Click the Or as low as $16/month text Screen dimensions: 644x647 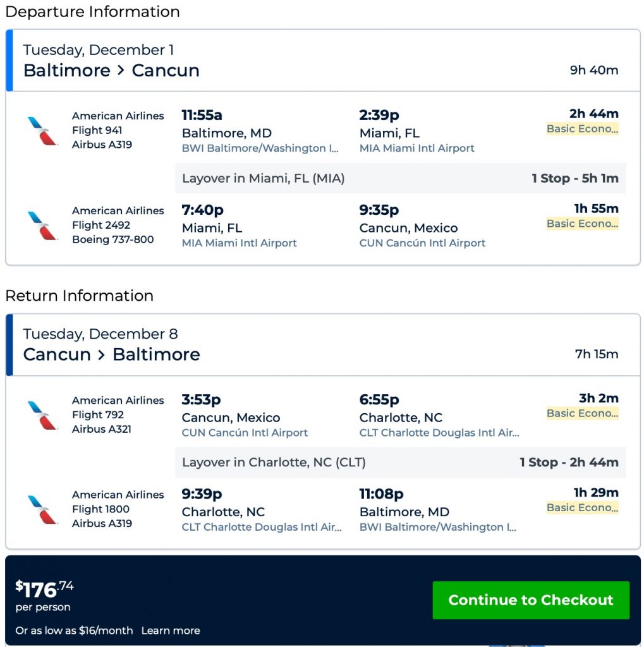pyautogui.click(x=74, y=631)
